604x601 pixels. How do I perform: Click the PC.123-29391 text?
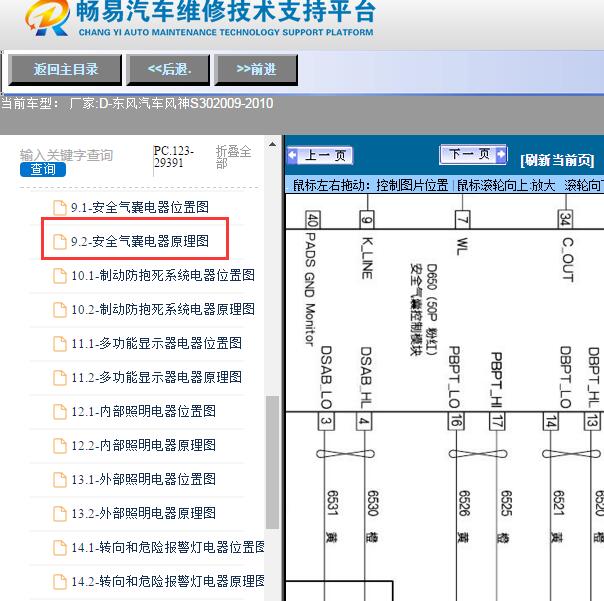(x=173, y=156)
